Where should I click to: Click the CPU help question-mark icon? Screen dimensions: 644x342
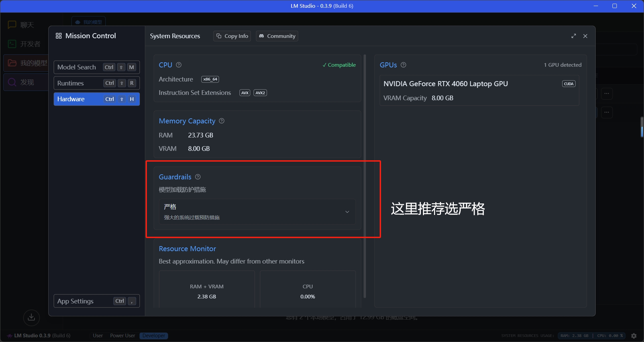(179, 65)
